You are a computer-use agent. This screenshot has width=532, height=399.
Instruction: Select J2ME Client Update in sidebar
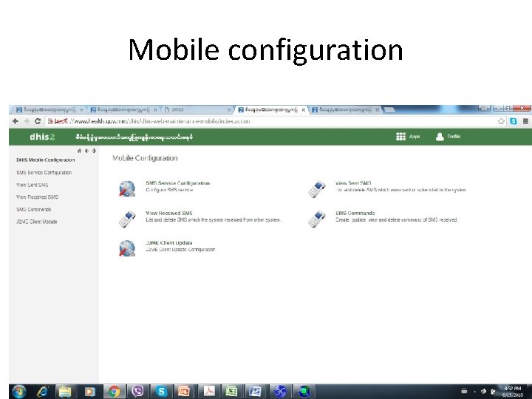(37, 222)
